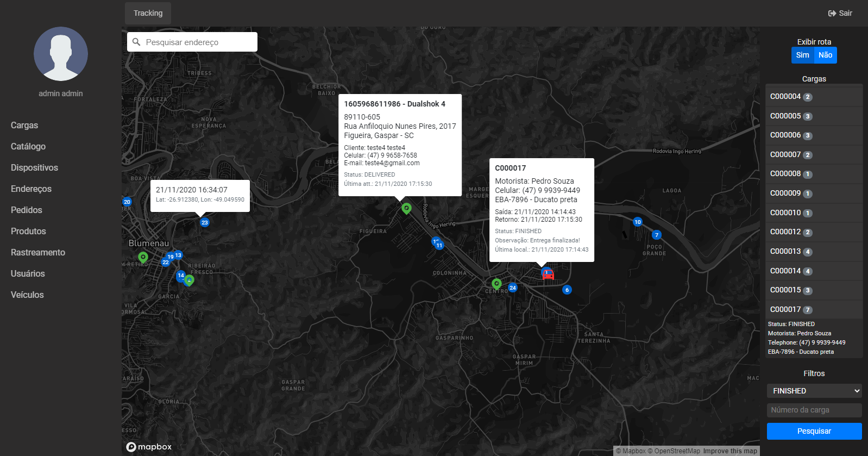Image resolution: width=868 pixels, height=456 pixels.
Task: Open green pin at Centro
Action: [x=496, y=284]
